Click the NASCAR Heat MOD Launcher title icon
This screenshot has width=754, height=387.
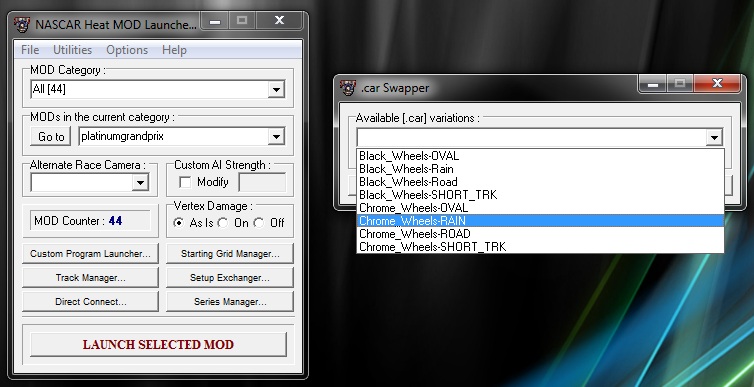[x=22, y=25]
